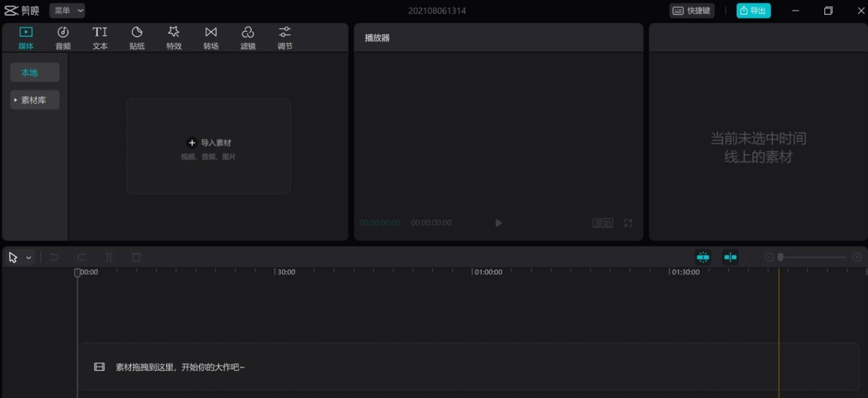
Task: Click the undo arrow in timeline toolbar
Action: (54, 257)
